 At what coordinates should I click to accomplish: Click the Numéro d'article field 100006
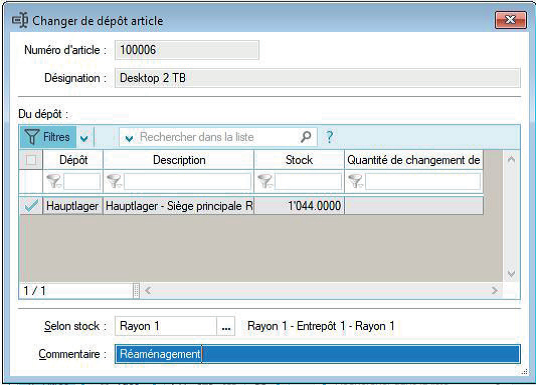click(187, 50)
